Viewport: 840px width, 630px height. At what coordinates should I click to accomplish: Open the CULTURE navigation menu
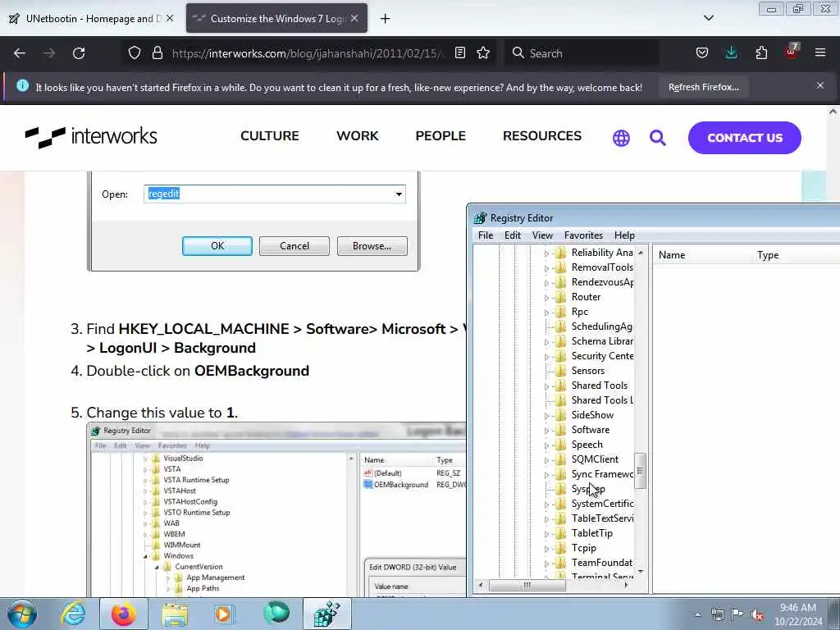click(269, 136)
